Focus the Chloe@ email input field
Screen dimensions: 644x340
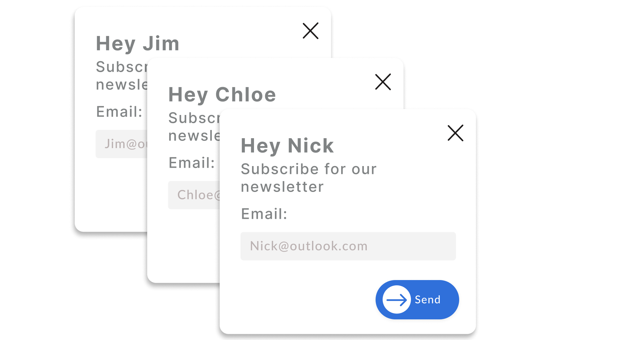click(x=194, y=195)
